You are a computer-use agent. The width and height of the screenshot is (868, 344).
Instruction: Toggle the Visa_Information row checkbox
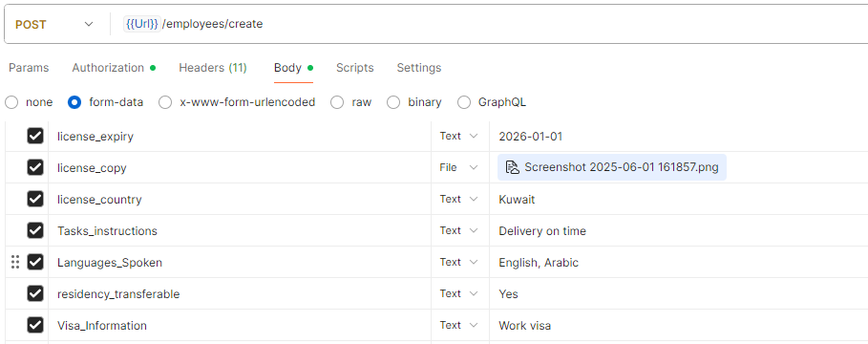[x=35, y=325]
